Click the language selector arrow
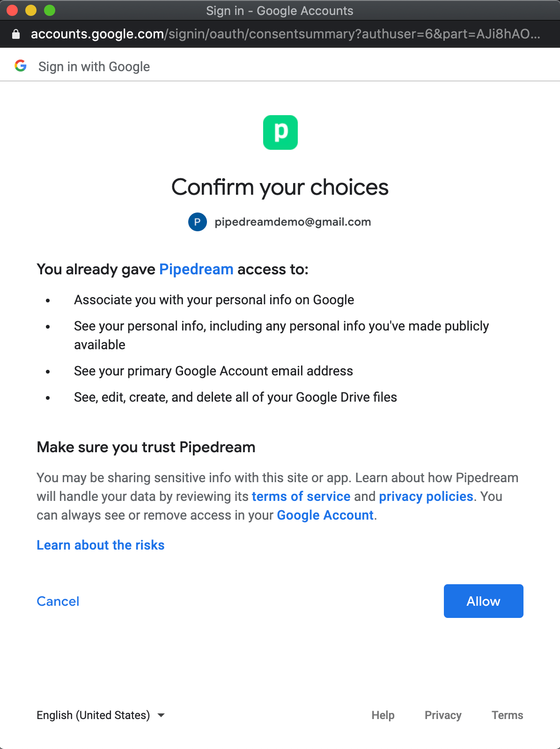The image size is (560, 749). 161,715
